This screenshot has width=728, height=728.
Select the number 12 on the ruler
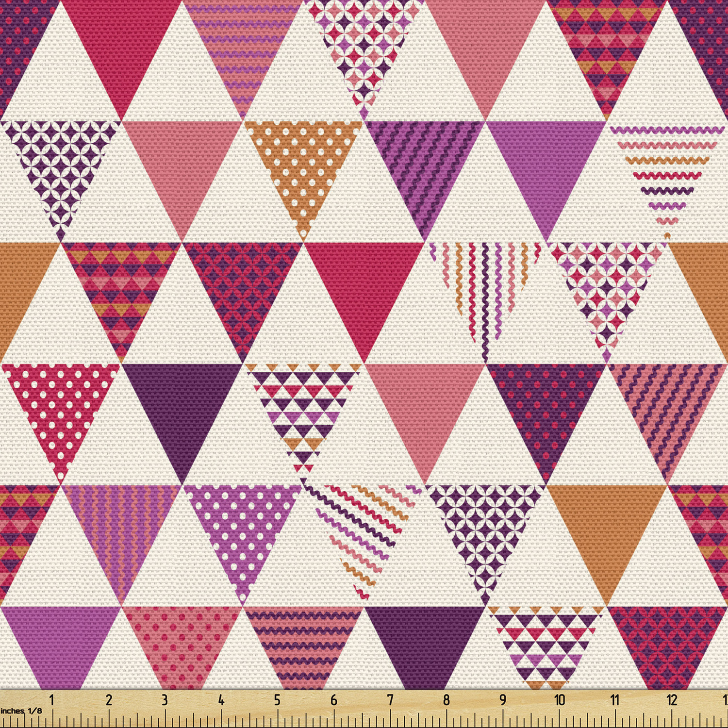[x=672, y=700]
